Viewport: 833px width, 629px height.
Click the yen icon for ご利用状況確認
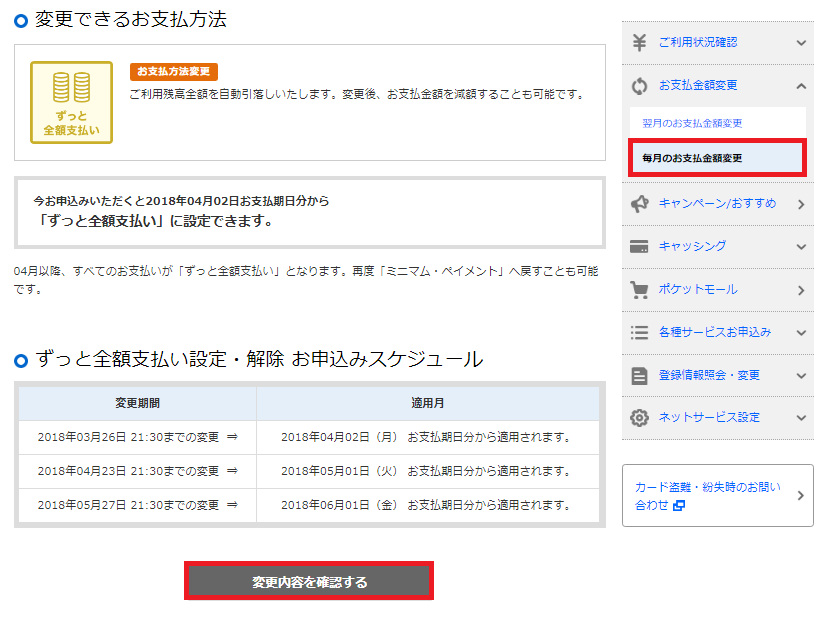pos(640,42)
